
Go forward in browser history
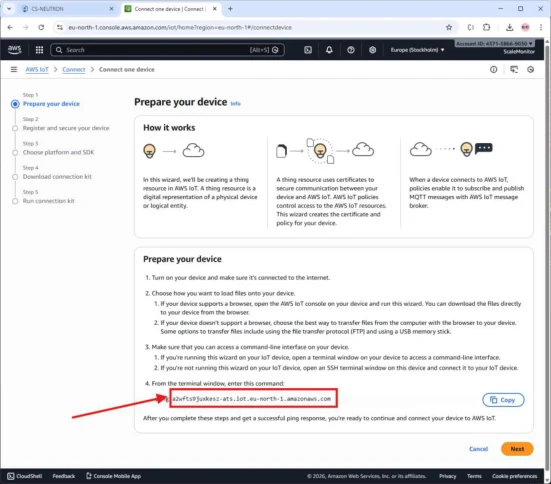[x=25, y=27]
